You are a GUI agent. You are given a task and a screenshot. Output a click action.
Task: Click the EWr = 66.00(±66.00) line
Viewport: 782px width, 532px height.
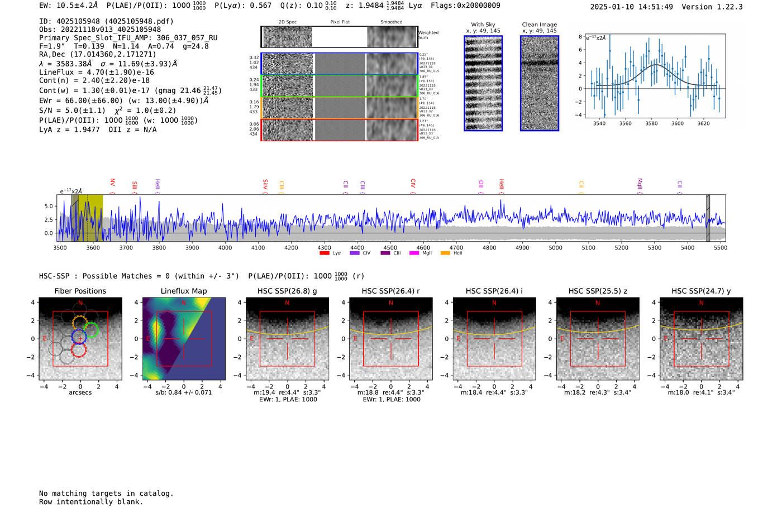coord(124,100)
